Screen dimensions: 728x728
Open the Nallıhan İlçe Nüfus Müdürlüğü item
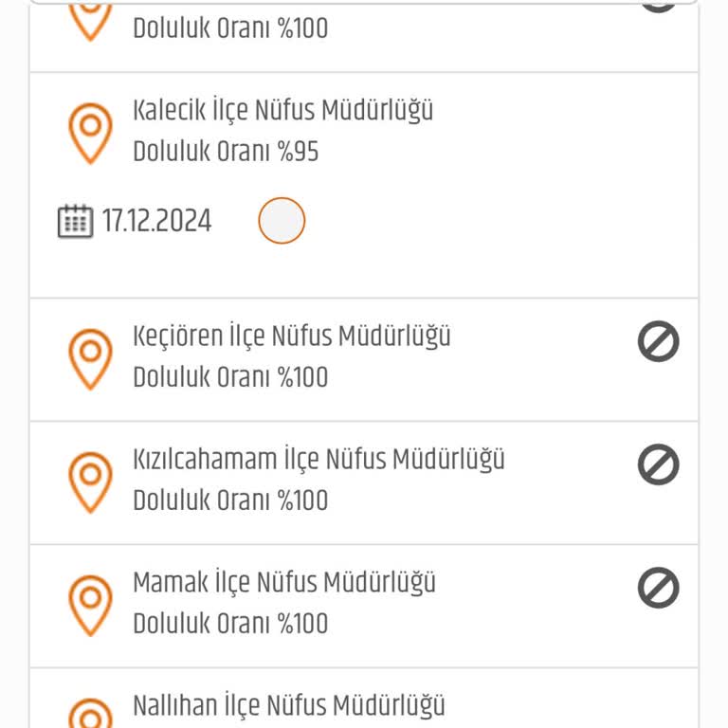pos(288,705)
